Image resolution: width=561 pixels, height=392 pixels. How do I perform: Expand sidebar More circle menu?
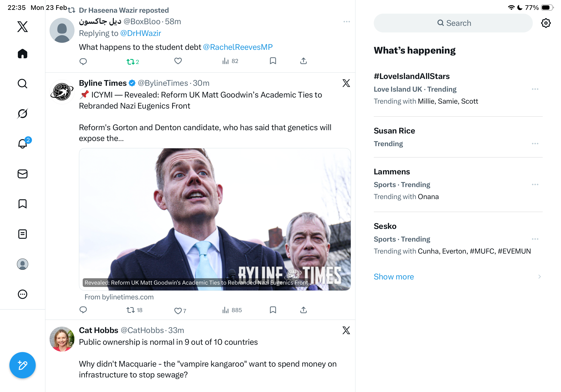(23, 294)
